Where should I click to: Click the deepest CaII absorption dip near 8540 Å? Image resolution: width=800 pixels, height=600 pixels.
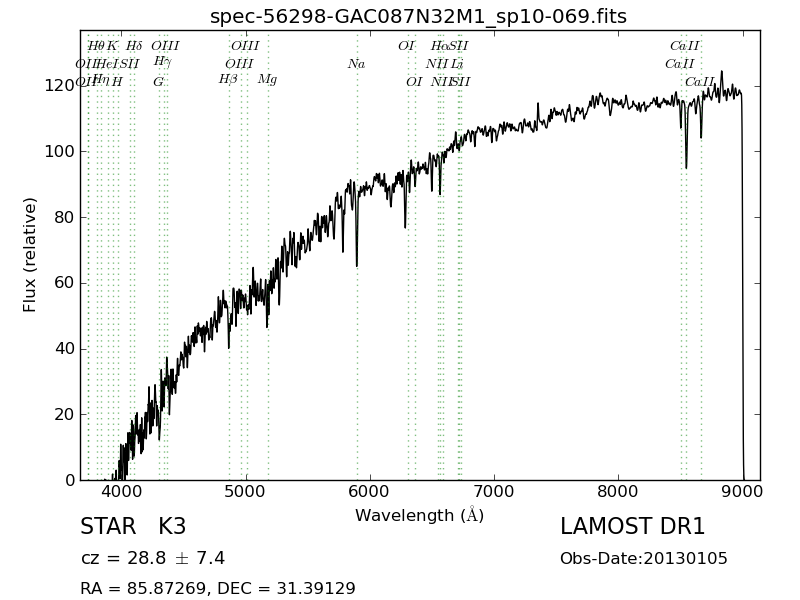pos(686,166)
